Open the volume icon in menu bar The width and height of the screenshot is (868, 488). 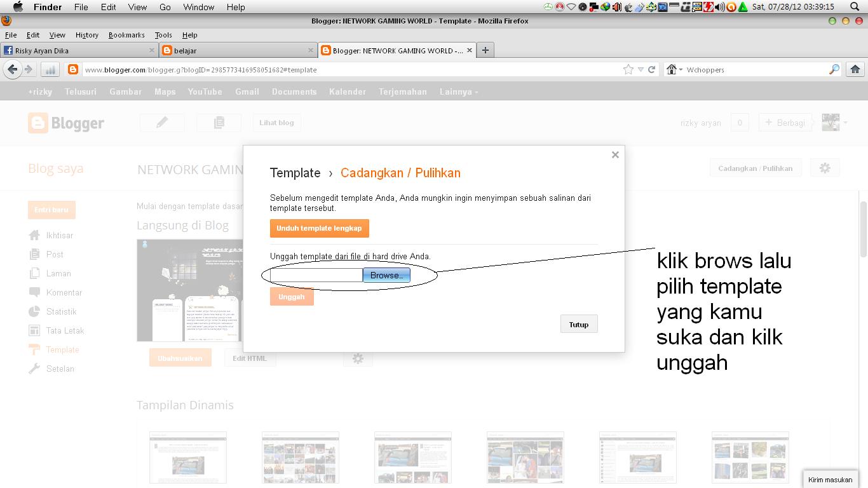(719, 7)
